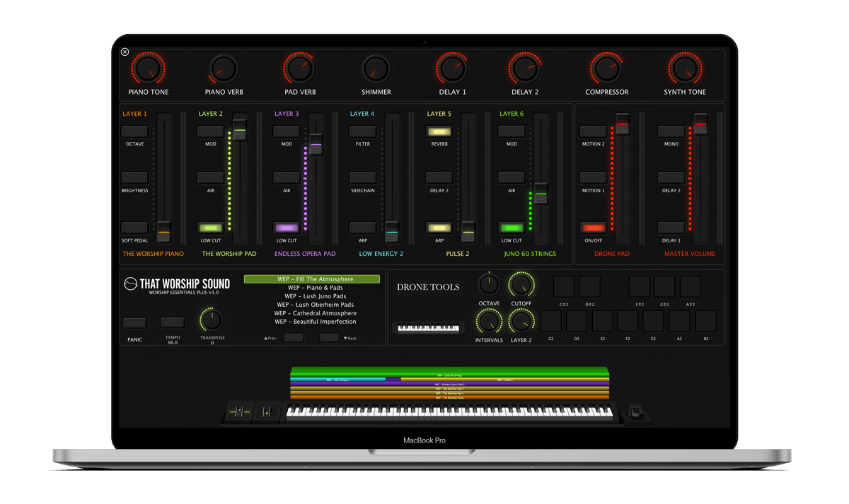This screenshot has width=849, height=504.
Task: Click the Compressor knob
Action: click(x=606, y=69)
